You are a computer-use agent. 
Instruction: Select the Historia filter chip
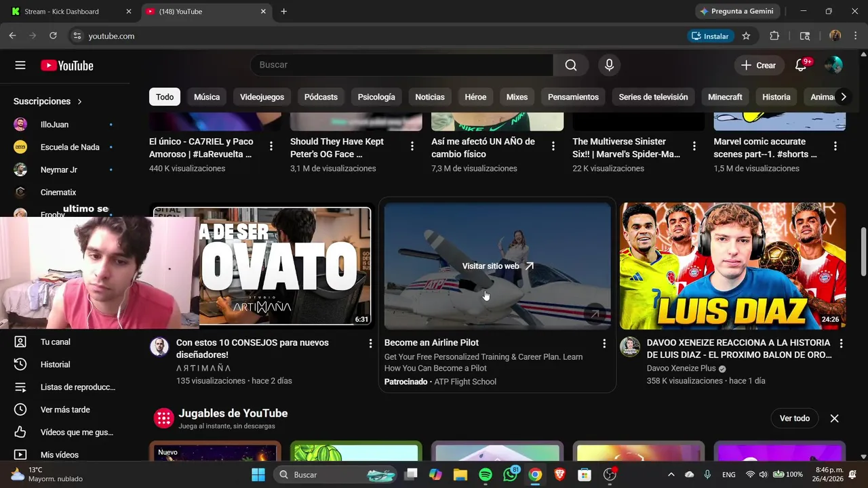pos(776,97)
